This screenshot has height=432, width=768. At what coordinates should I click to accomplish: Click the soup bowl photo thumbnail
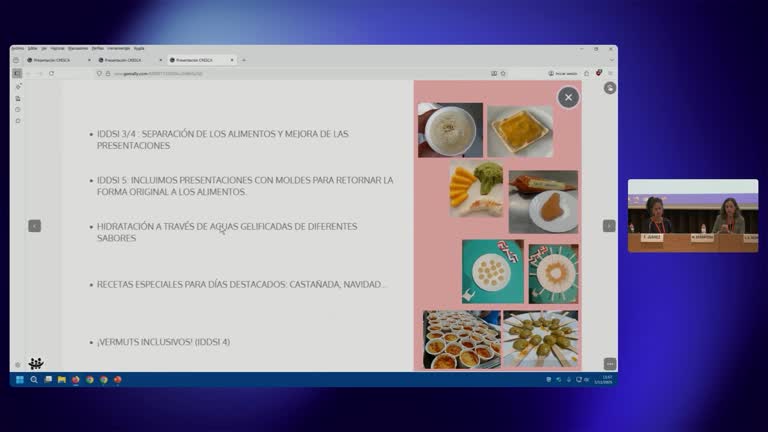pos(450,130)
